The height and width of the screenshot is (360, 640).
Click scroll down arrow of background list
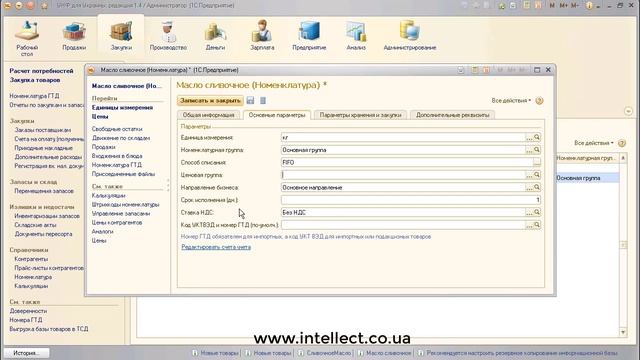click(x=623, y=332)
